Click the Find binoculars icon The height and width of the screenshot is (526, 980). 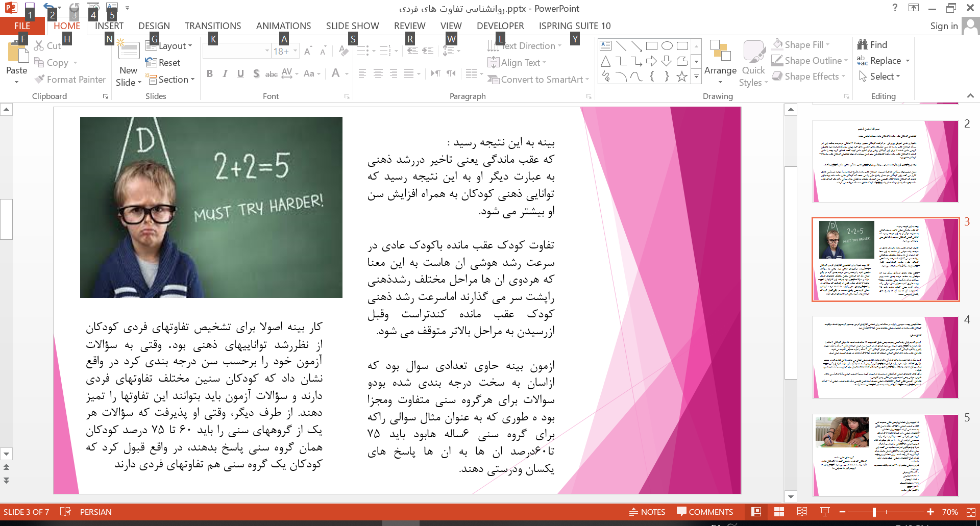[x=863, y=45]
